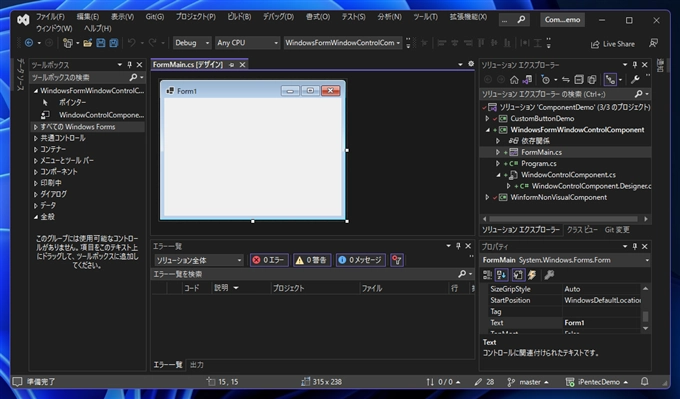Open the ツール(T) menu
The image size is (680, 399).
click(x=425, y=16)
